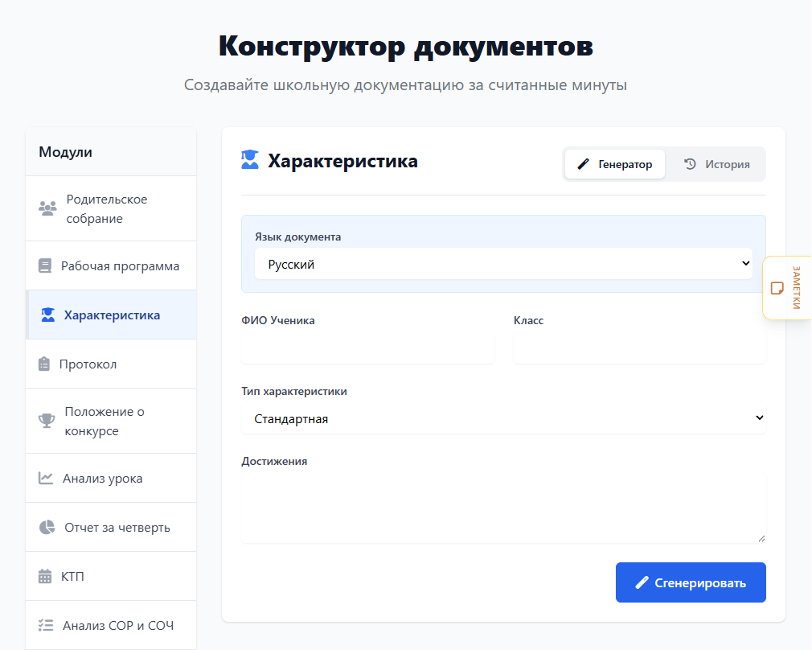Screen dimensions: 812x650
Task: Click the Сгенерировать button
Action: (x=691, y=582)
